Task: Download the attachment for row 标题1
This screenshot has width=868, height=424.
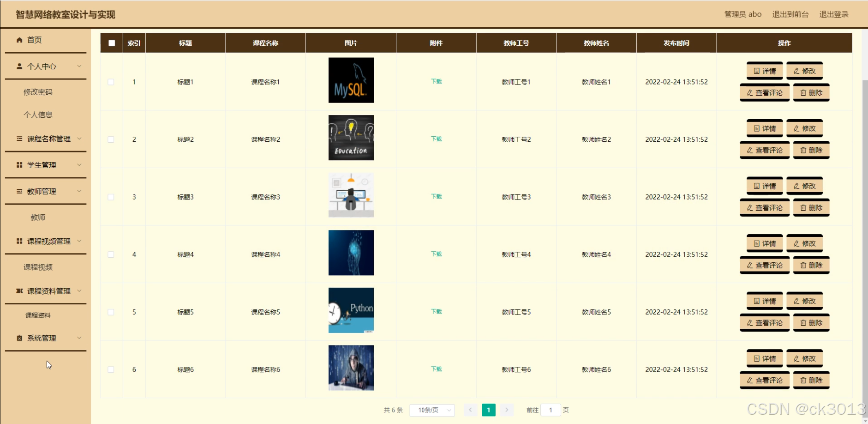Action: point(436,81)
